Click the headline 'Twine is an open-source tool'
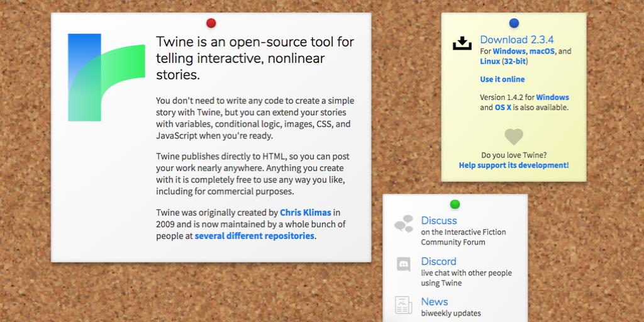Image resolution: width=644 pixels, height=322 pixels. pyautogui.click(x=255, y=58)
